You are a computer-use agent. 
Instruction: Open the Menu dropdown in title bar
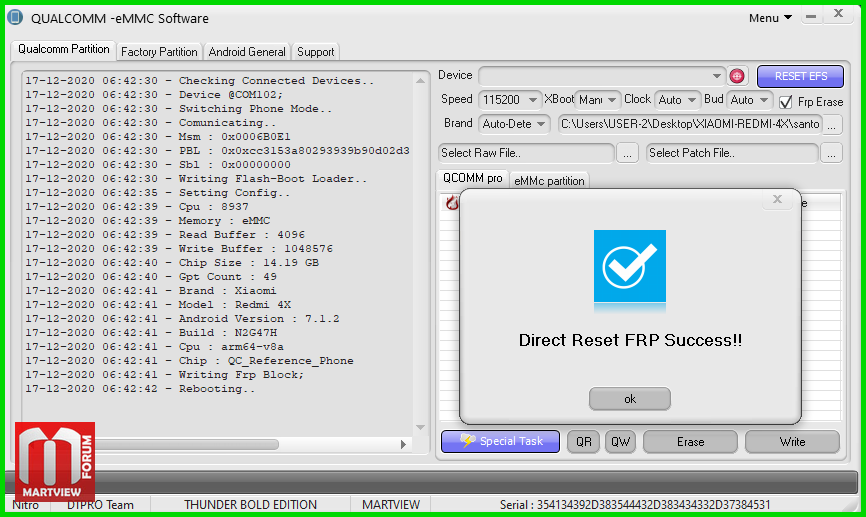770,18
